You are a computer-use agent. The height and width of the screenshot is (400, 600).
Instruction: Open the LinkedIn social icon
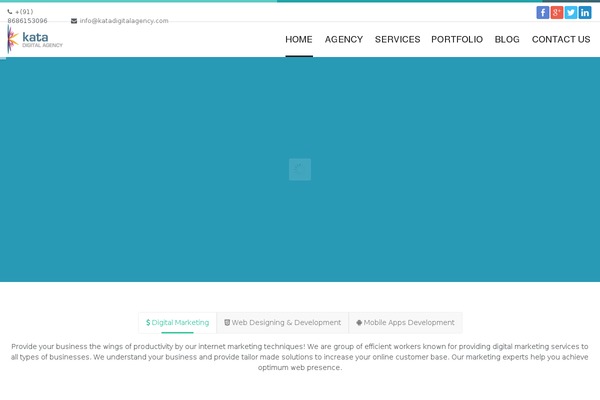click(585, 13)
